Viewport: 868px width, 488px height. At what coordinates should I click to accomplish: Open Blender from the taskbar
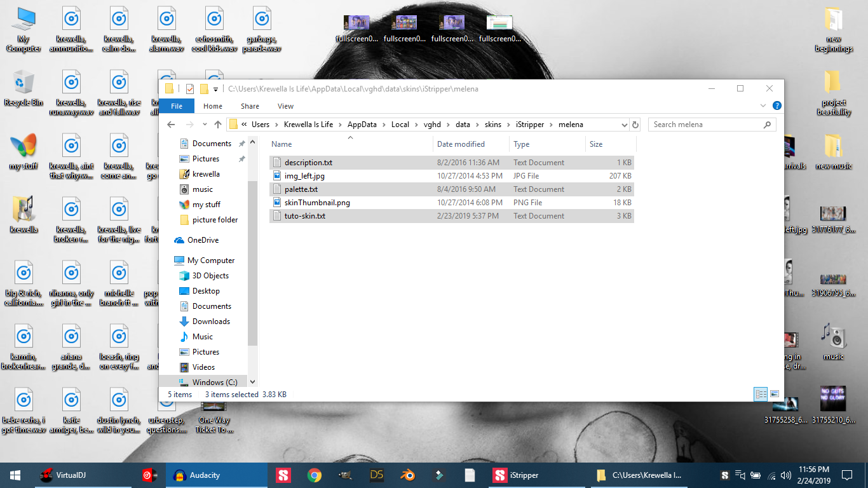pos(407,475)
